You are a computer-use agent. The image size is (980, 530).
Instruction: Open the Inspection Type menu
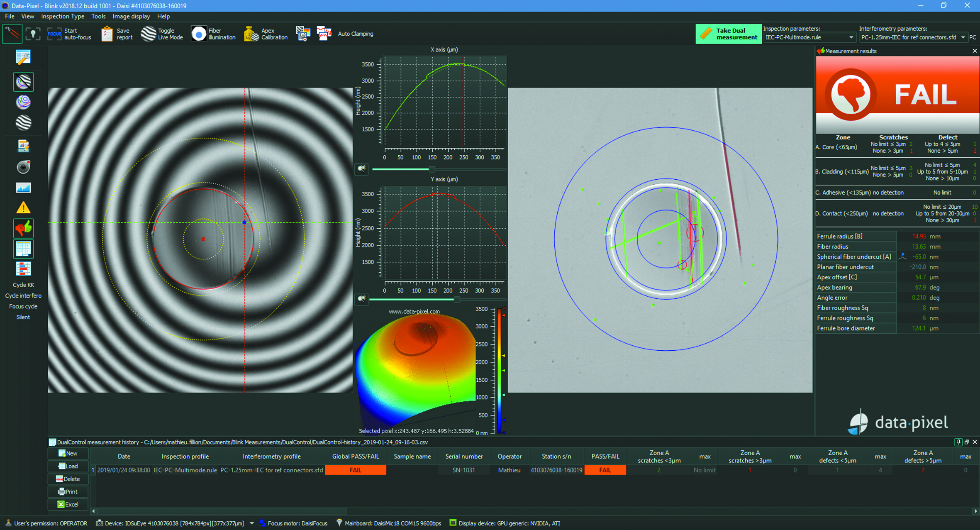(x=63, y=16)
